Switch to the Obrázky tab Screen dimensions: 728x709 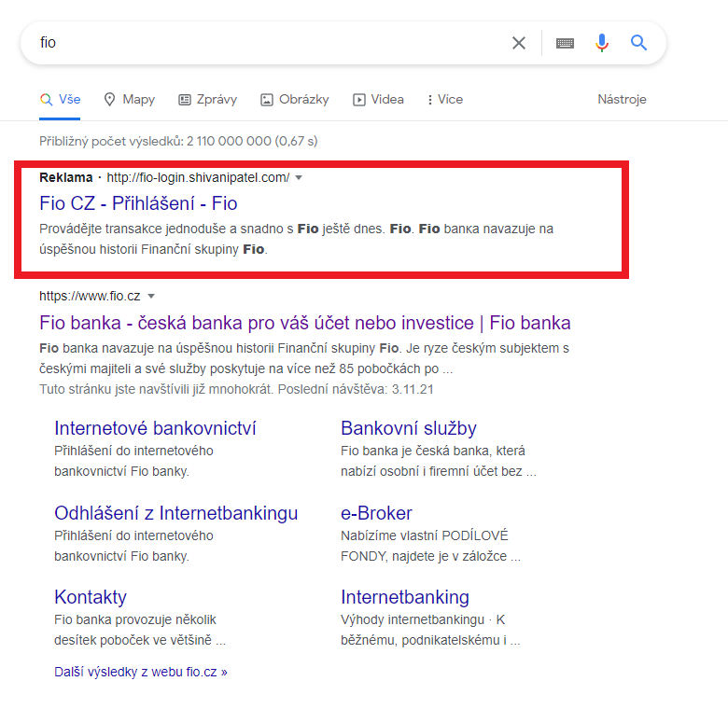point(294,100)
